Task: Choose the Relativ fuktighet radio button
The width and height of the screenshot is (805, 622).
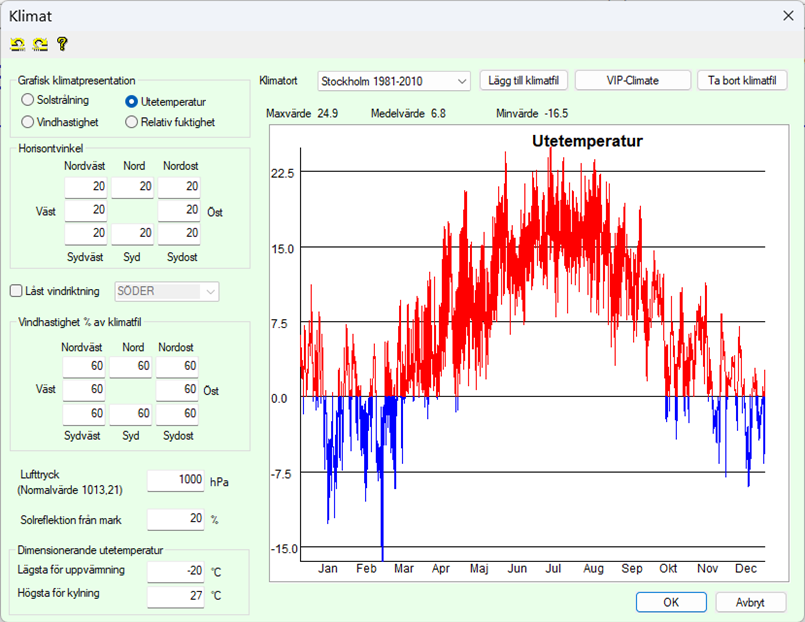Action: [132, 122]
